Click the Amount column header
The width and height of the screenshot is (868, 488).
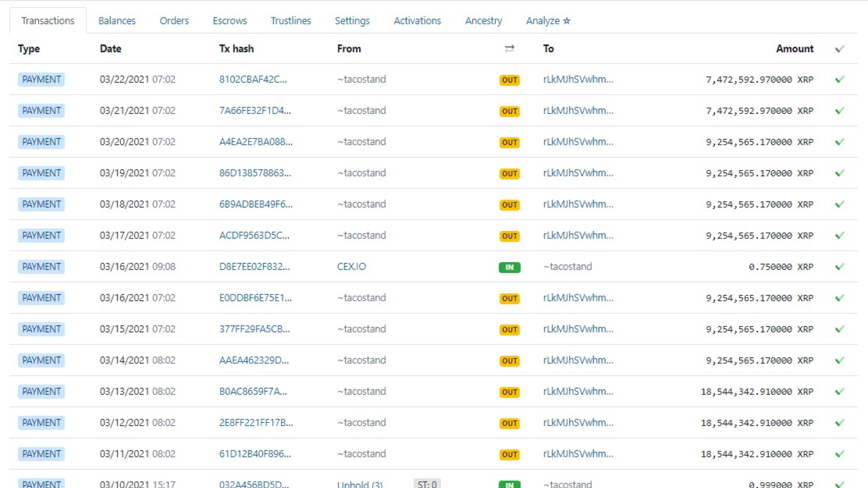795,49
